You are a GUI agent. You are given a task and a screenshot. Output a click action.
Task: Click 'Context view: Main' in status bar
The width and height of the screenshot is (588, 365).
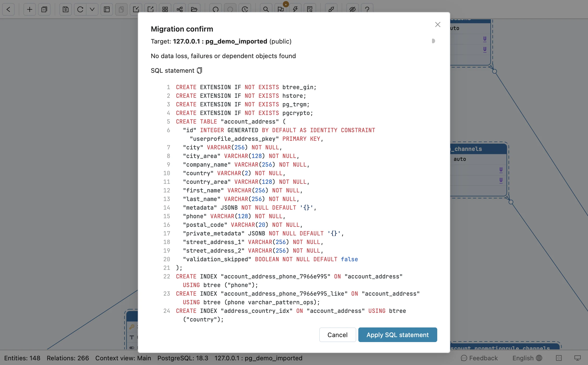pos(123,358)
